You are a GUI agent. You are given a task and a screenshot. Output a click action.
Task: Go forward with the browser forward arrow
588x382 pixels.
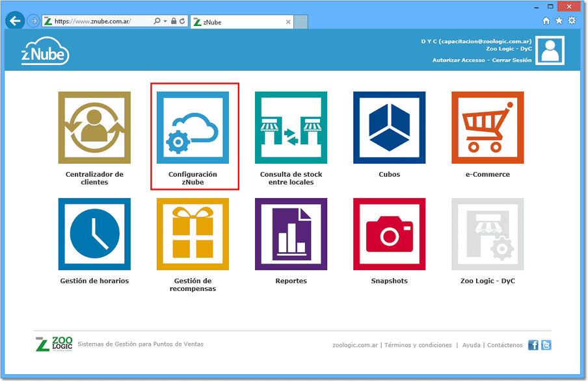(x=33, y=21)
